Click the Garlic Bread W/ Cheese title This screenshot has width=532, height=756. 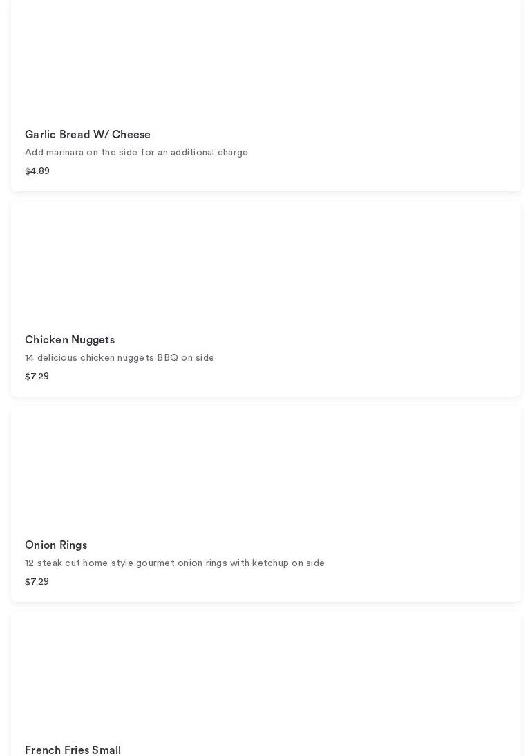(88, 135)
